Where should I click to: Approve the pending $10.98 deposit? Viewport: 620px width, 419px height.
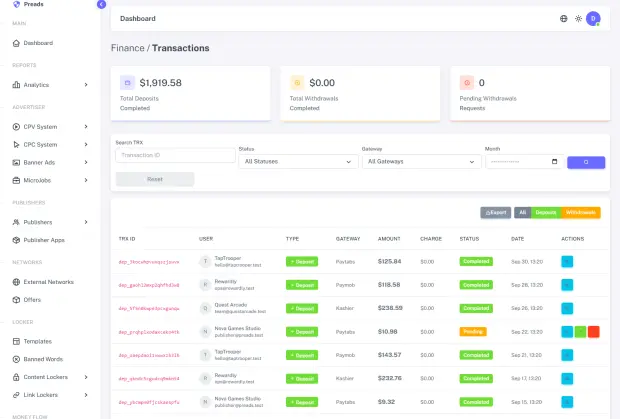click(x=580, y=332)
